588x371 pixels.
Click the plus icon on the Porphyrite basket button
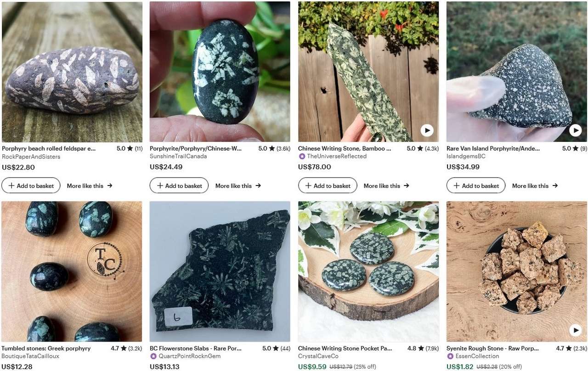159,185
